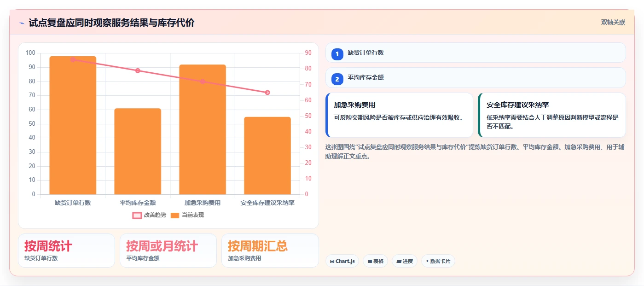This screenshot has width=644, height=286.
Task: Click the icon in the Chart.js tag
Action: pos(332,261)
